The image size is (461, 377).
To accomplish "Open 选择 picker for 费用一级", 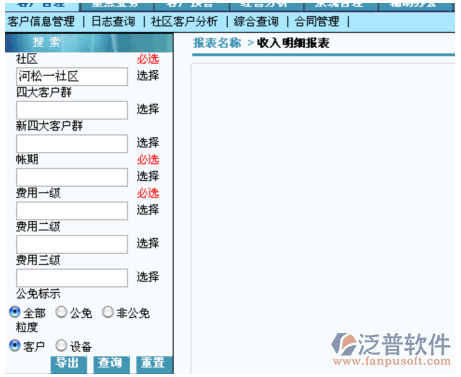I will (148, 210).
